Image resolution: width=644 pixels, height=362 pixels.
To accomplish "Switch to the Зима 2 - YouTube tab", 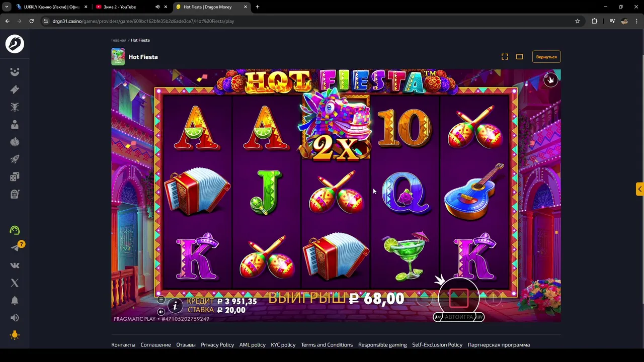I will pyautogui.click(x=131, y=7).
